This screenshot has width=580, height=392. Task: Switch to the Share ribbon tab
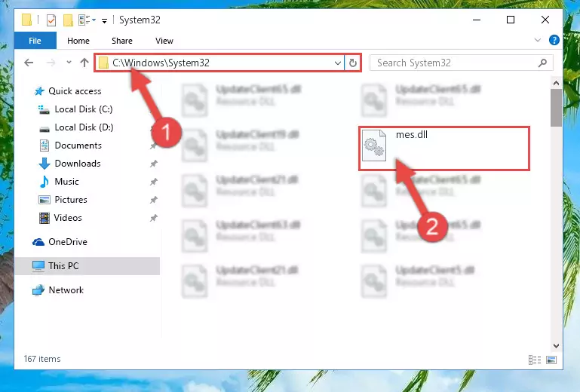click(122, 41)
